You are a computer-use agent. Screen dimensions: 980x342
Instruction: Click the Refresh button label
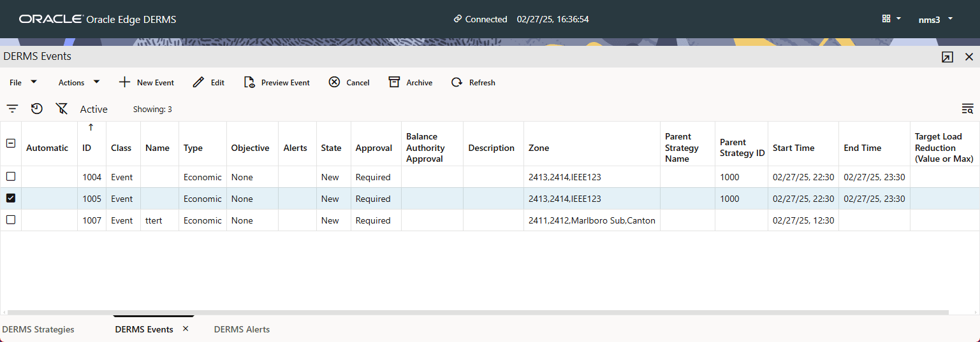[482, 83]
